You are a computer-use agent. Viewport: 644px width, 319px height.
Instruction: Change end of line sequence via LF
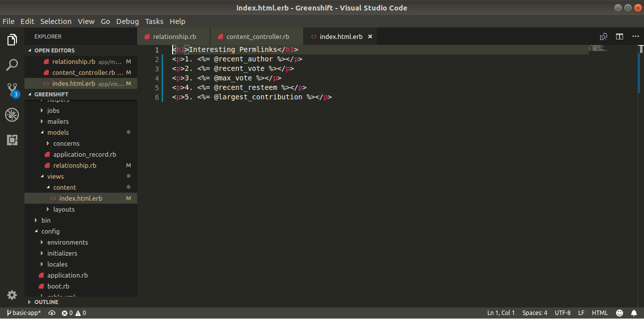point(581,313)
